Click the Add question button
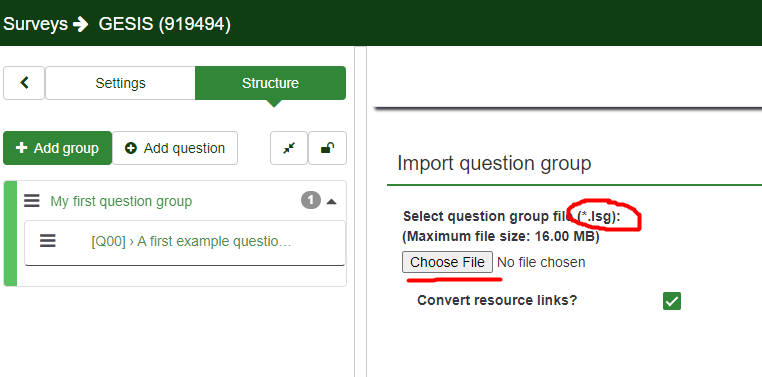762x377 pixels. coord(175,148)
